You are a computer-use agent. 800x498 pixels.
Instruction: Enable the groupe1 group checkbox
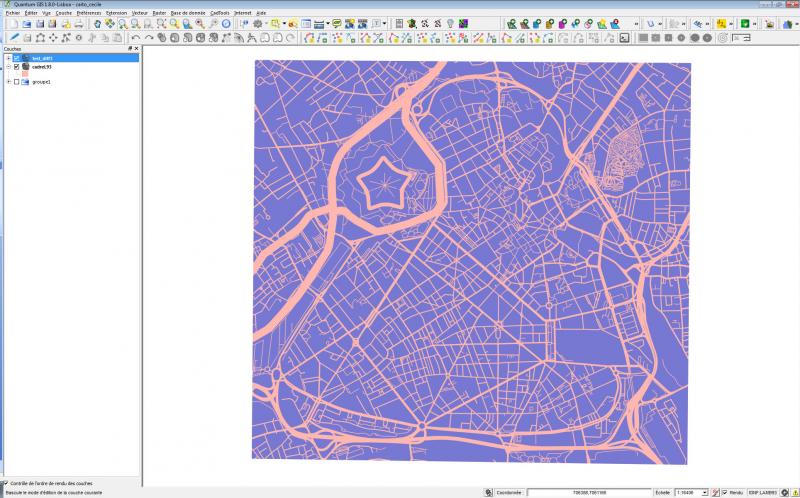16,82
